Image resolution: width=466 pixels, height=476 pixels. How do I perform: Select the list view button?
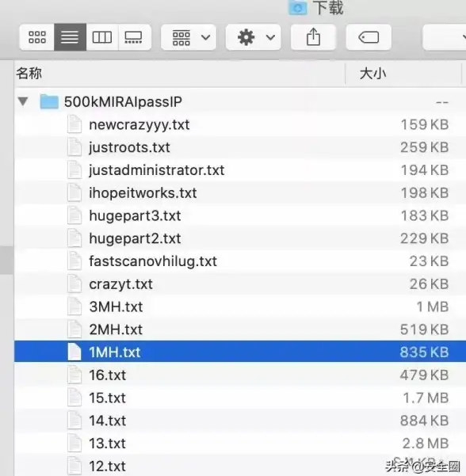click(71, 37)
